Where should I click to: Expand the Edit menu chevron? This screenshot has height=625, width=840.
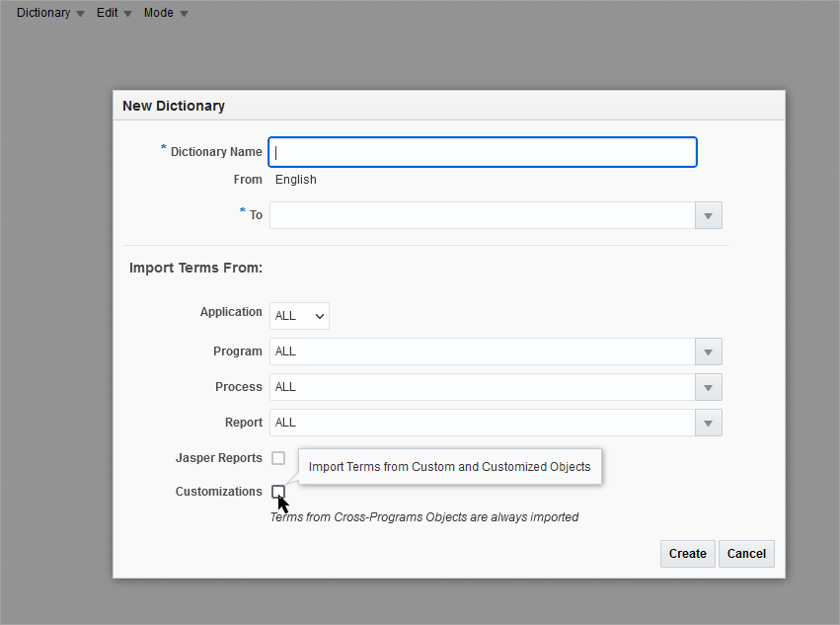[x=126, y=13]
